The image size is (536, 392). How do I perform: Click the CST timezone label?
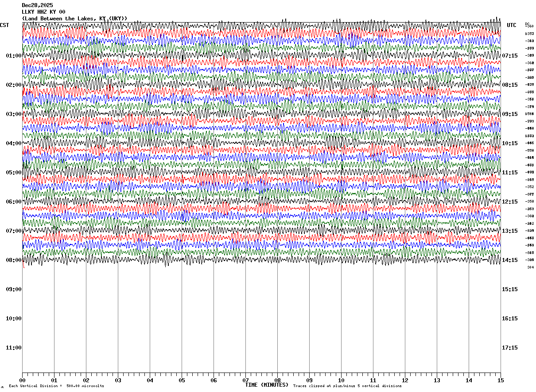click(x=4, y=25)
